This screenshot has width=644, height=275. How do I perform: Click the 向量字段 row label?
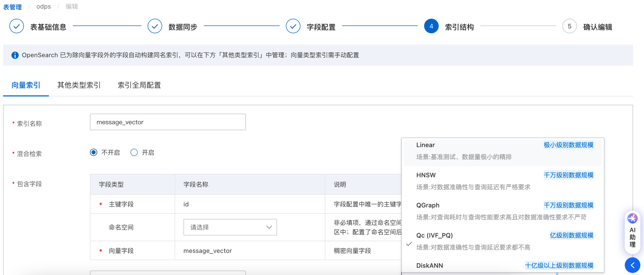coord(121,251)
